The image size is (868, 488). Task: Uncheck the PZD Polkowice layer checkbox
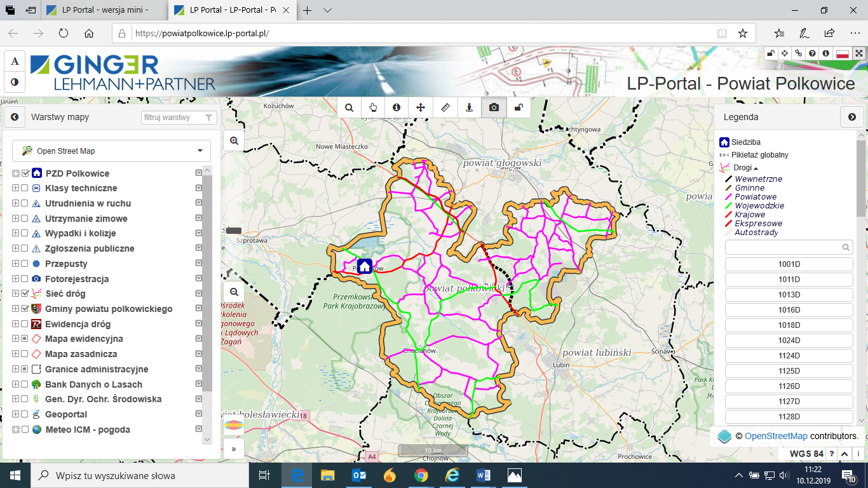click(25, 173)
